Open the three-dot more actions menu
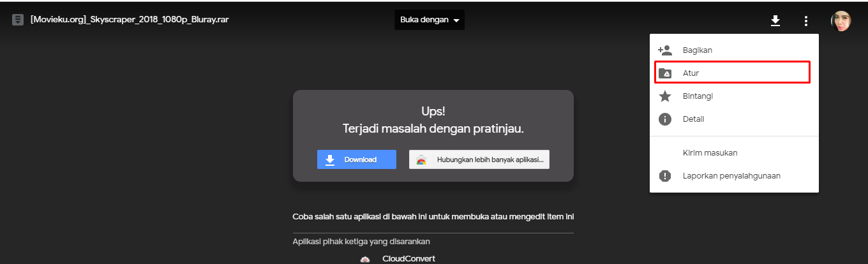Screen dimensions: 868x264 point(806,21)
